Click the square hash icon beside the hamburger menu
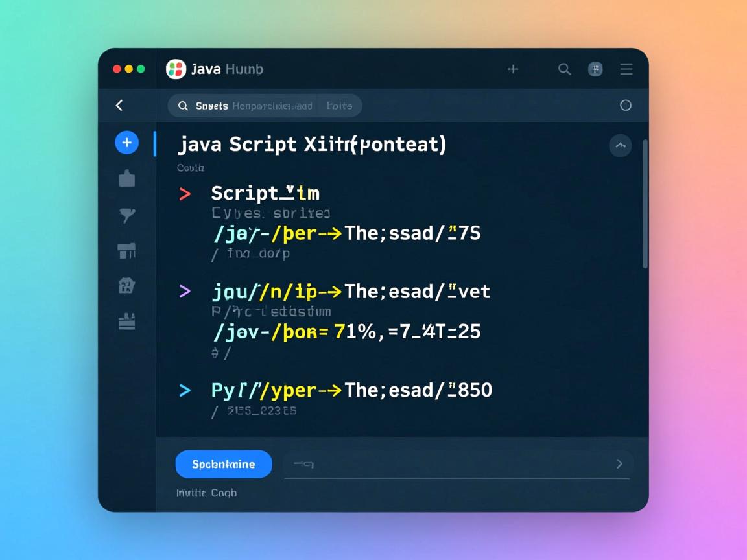 click(x=595, y=69)
